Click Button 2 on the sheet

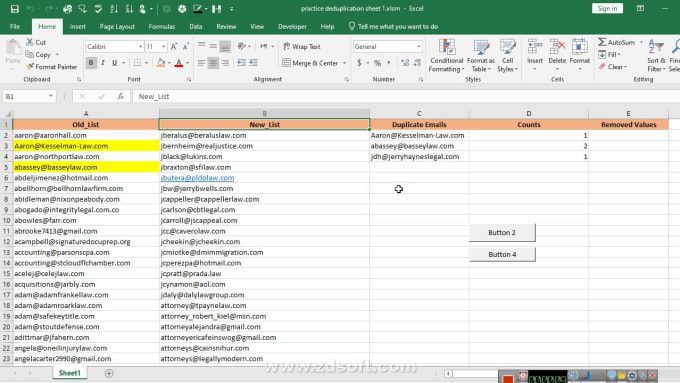click(x=502, y=232)
